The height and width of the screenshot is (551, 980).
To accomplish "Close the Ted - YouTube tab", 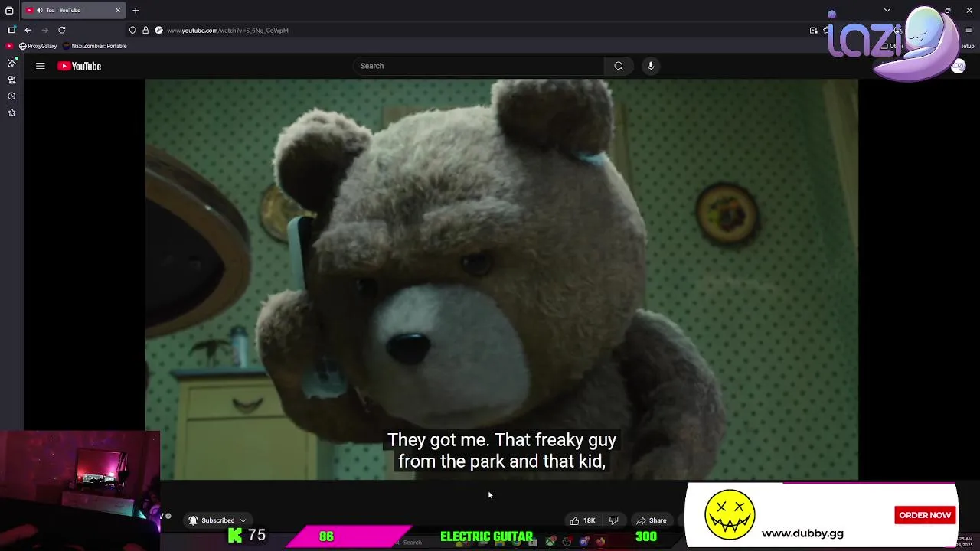I will 118,10.
